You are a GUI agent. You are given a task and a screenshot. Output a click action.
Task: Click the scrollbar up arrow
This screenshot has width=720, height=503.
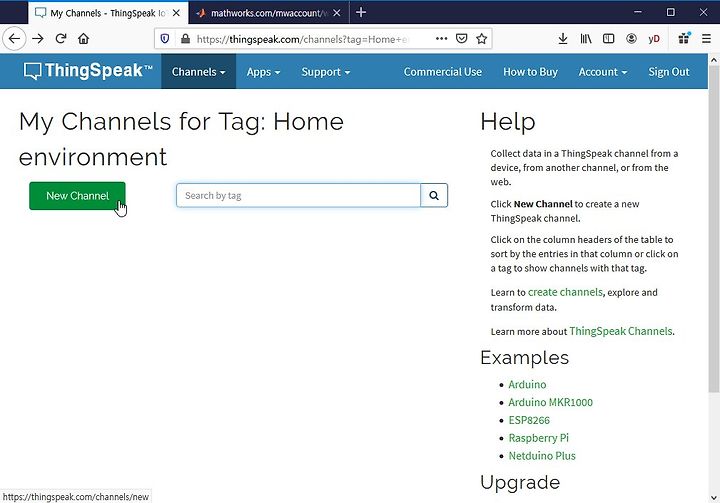tap(714, 60)
